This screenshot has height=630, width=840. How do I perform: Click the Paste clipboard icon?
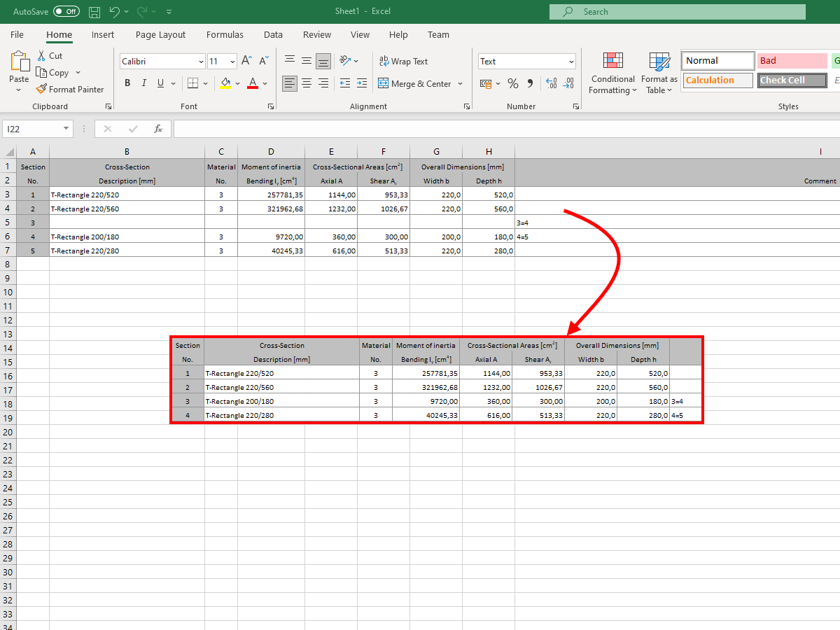pos(19,61)
